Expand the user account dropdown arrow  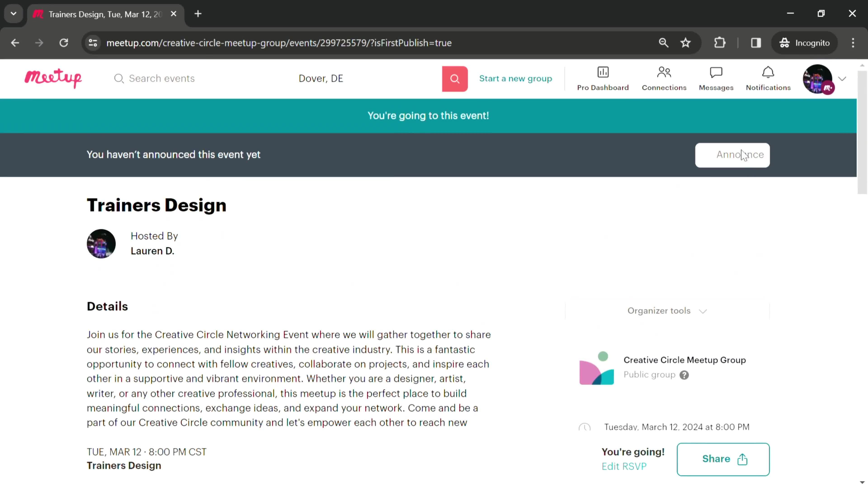843,78
